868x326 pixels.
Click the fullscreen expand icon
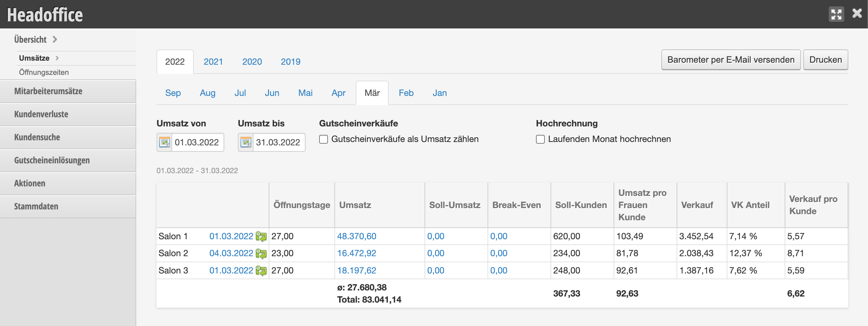pyautogui.click(x=837, y=14)
